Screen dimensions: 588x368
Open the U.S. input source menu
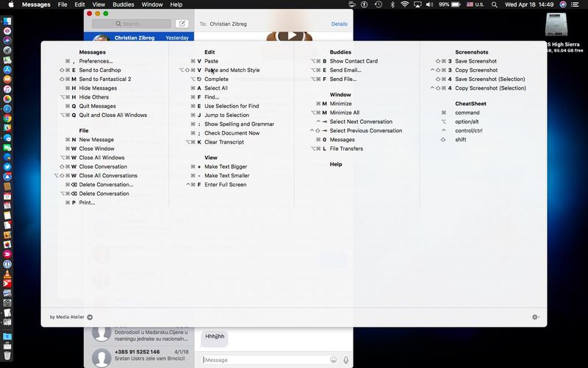click(475, 4)
